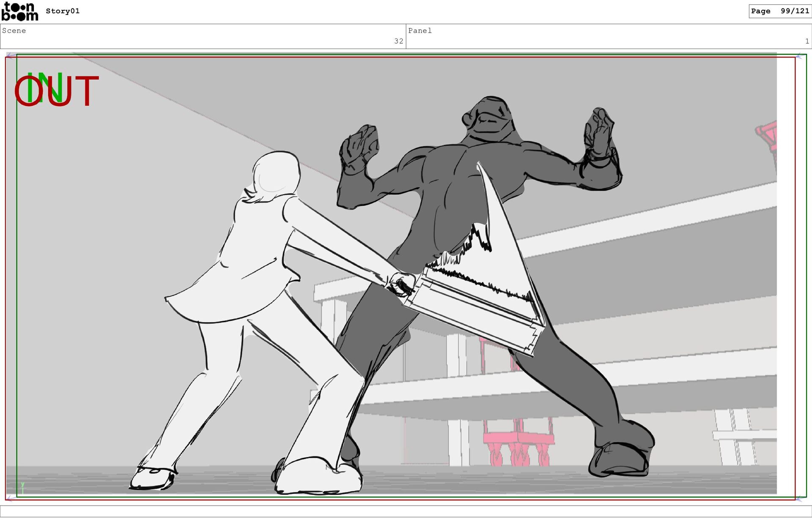Click the purple arrow at bottom-right frame corner
Screen dimensions: 812x525
pyautogui.click(x=799, y=499)
